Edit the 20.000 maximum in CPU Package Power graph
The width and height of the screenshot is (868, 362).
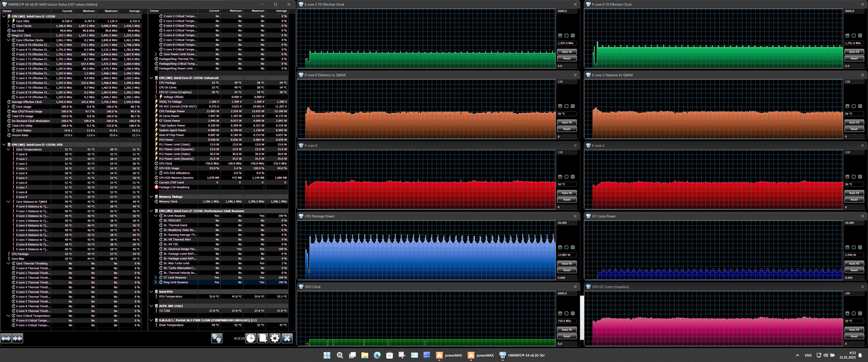pos(566,223)
